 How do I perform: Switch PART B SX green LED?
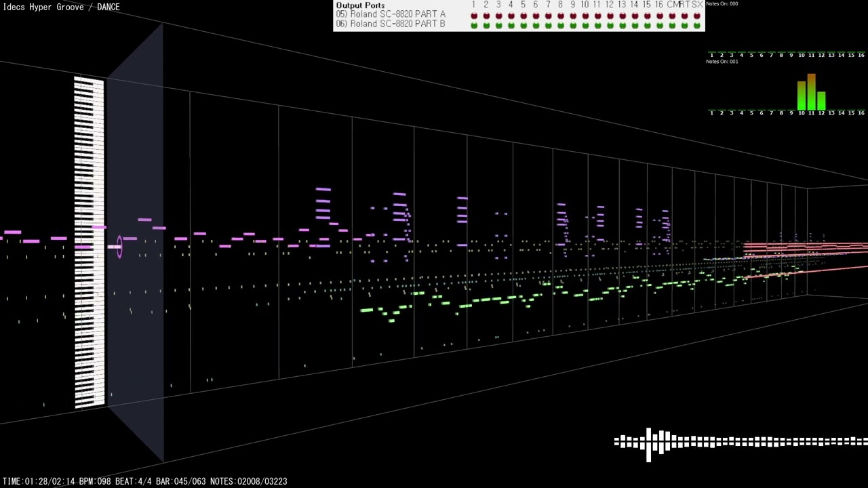[x=696, y=25]
